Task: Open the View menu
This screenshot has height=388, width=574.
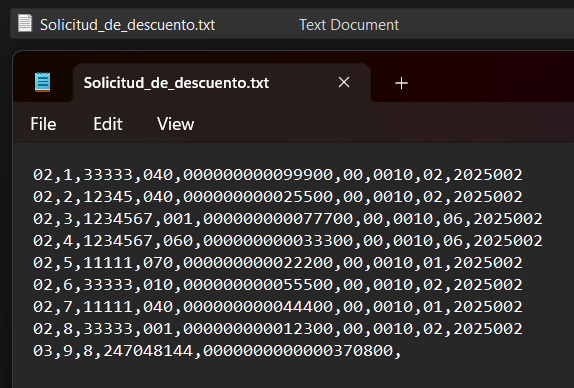Action: [x=175, y=124]
